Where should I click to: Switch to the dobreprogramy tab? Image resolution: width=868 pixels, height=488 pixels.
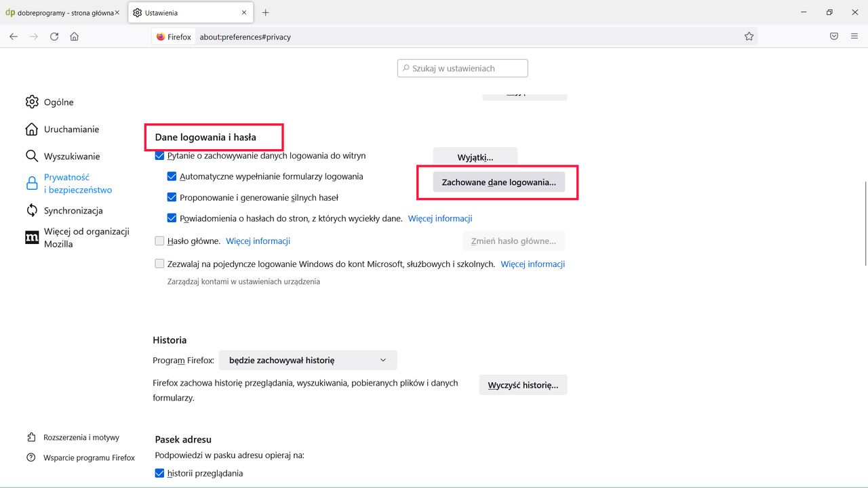tap(60, 12)
